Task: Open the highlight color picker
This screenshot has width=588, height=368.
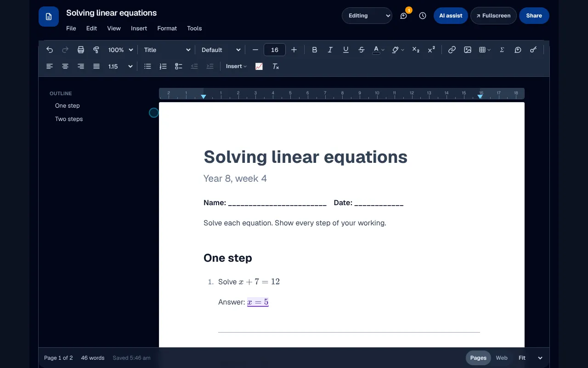Action: pos(398,50)
